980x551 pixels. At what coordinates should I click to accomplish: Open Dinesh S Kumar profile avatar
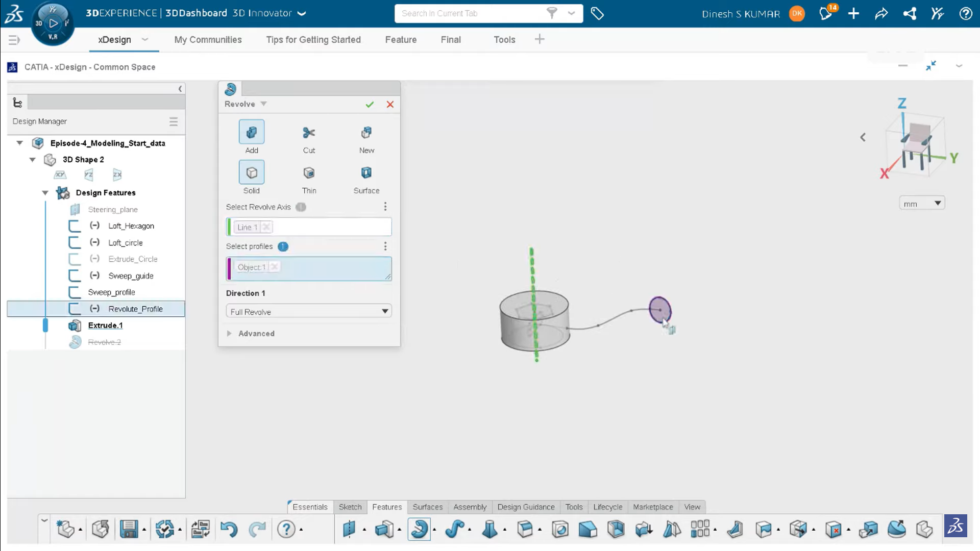tap(797, 14)
